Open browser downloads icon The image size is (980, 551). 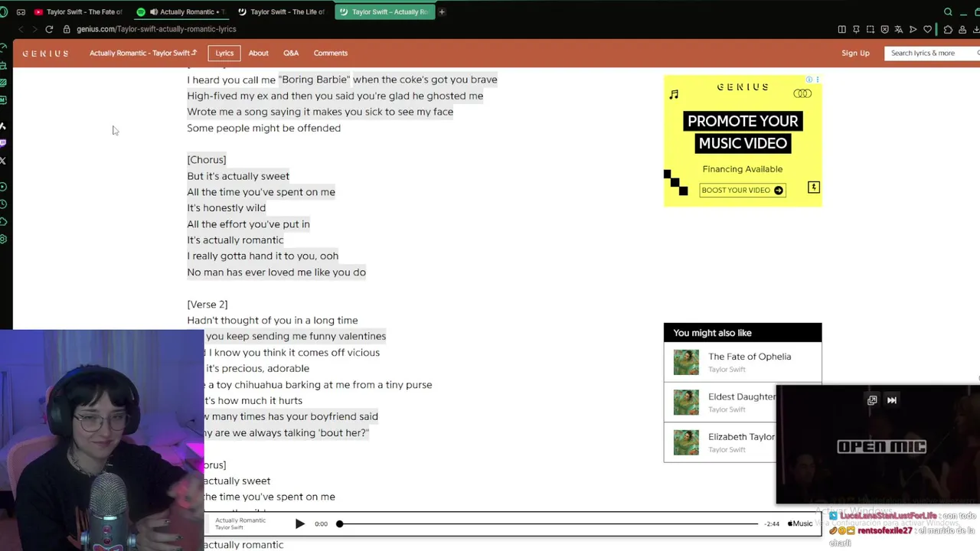[976, 29]
